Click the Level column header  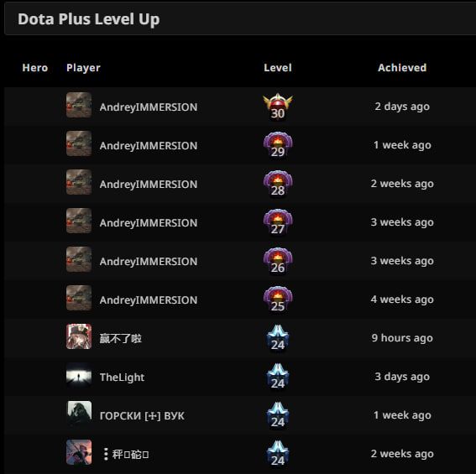point(278,67)
